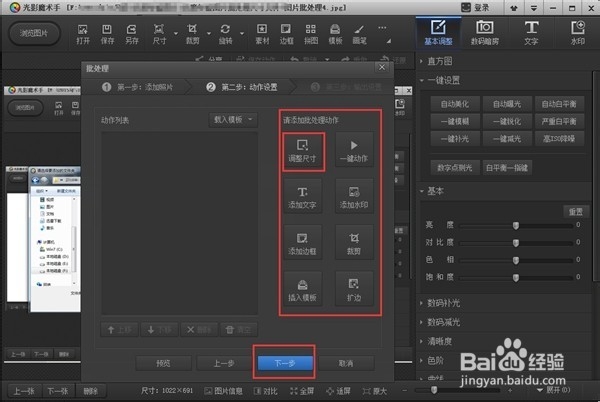Go to 第一步：添加照片 step tab
The height and width of the screenshot is (402, 600).
click(x=138, y=87)
